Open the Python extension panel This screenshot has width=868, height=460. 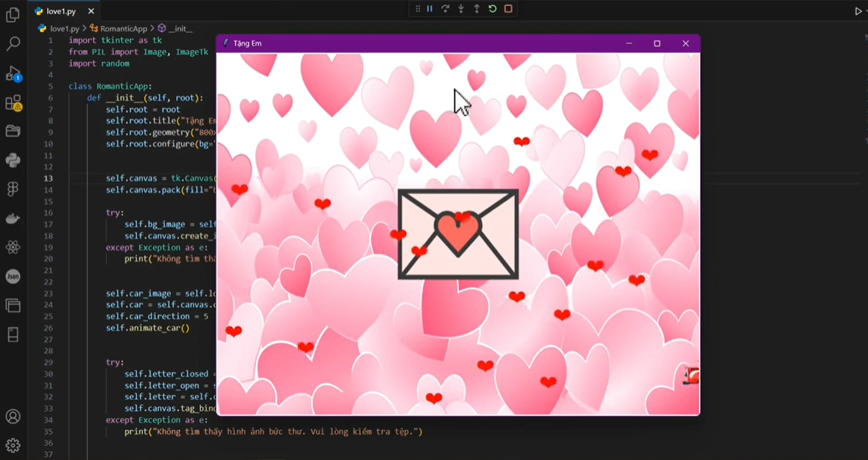pyautogui.click(x=13, y=161)
